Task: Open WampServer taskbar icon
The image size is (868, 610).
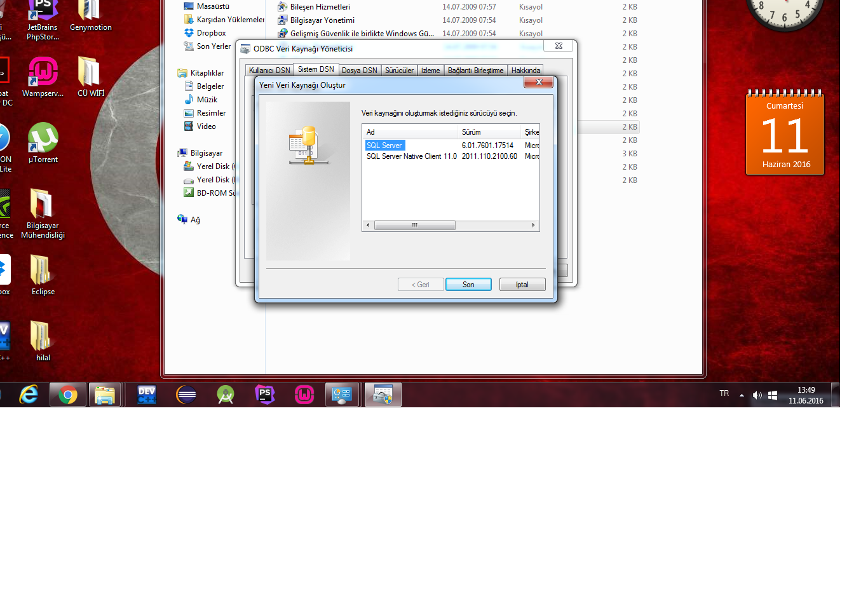Action: 304,395
